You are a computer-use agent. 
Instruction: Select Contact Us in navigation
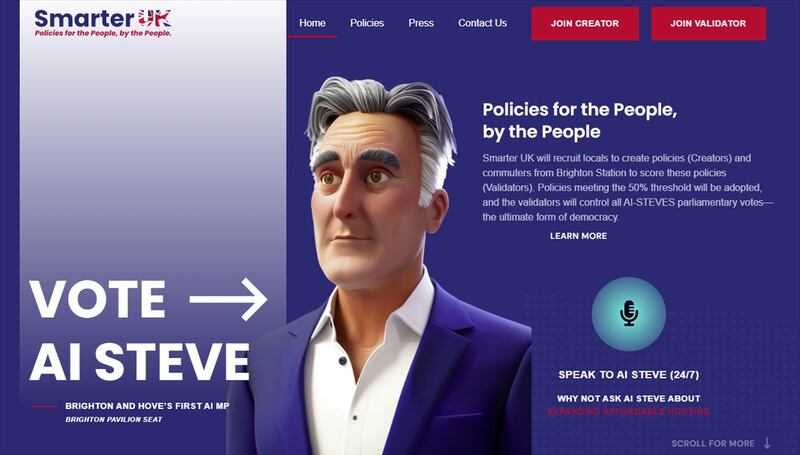482,23
